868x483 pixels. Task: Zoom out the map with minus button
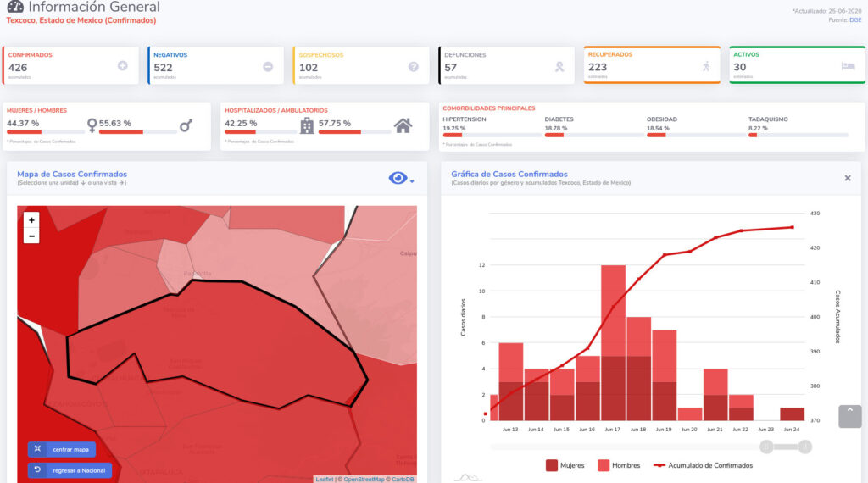pyautogui.click(x=31, y=236)
